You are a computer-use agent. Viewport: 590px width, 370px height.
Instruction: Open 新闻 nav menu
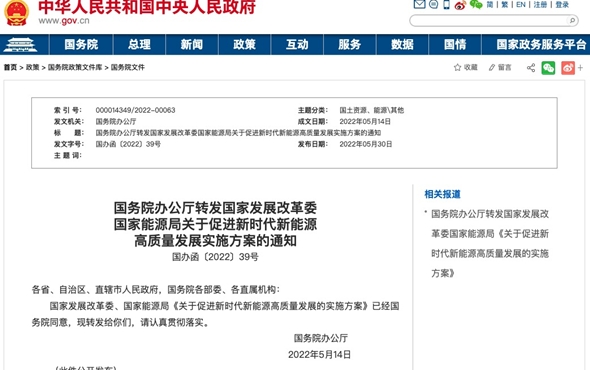click(x=192, y=44)
